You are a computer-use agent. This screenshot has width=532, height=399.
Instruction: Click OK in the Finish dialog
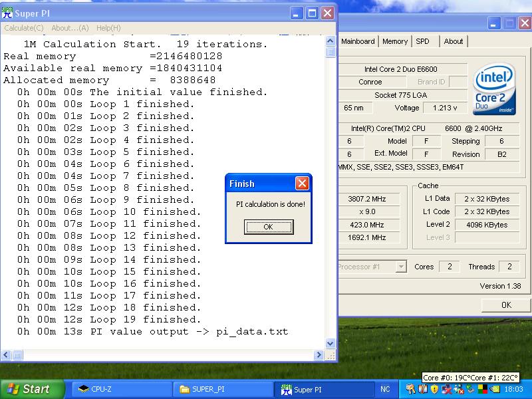pos(269,227)
